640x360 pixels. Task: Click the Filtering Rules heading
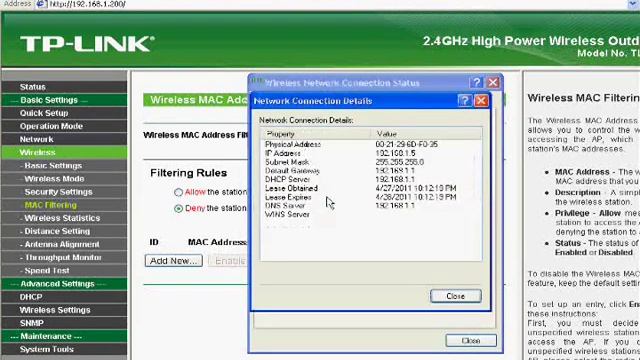[189, 173]
